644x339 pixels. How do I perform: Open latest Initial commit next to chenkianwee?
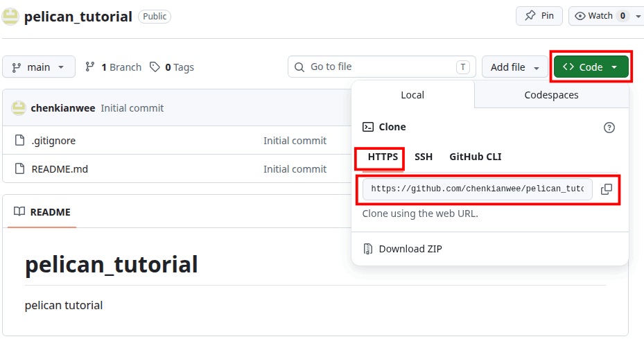pos(132,108)
